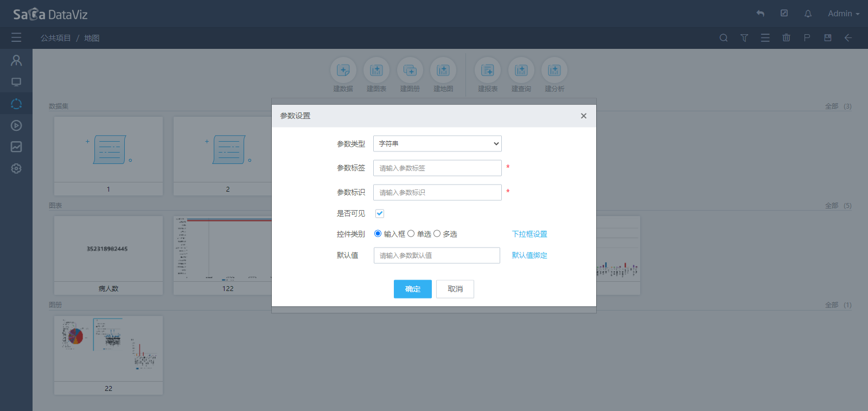Select the 输入框 radio option

378,233
